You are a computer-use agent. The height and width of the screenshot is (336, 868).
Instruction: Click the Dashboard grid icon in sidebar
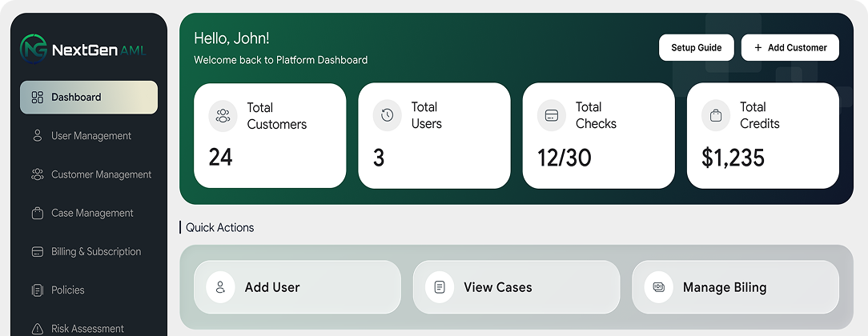pos(37,98)
